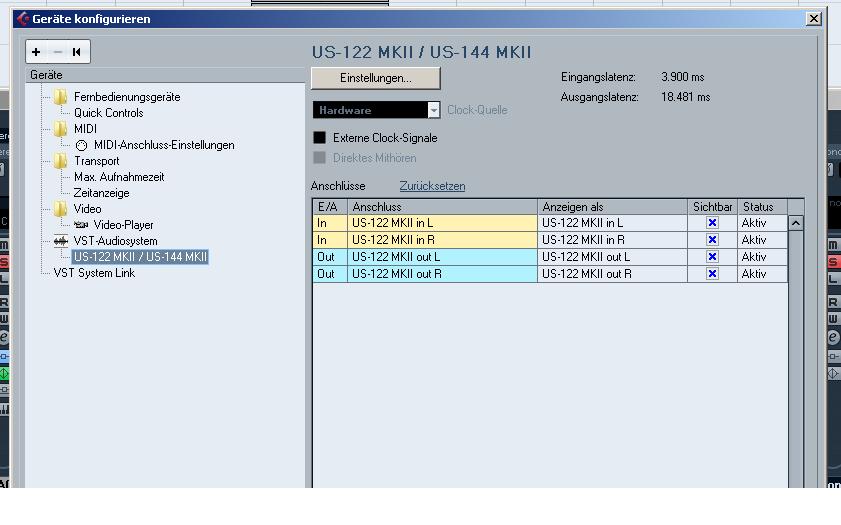Viewport: 841px width, 525px height.
Task: Toggle Sichtbar checkbox for US-122 MKII in R
Action: tap(712, 240)
